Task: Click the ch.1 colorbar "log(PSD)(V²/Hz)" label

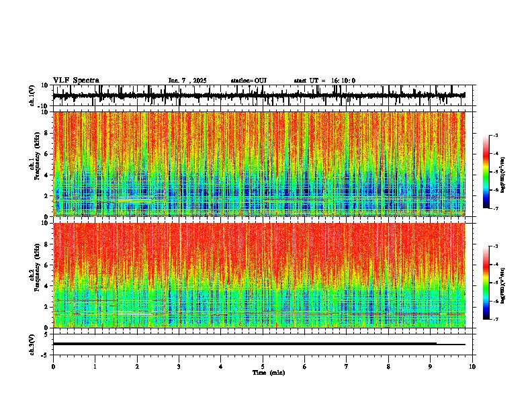Action: click(x=502, y=175)
